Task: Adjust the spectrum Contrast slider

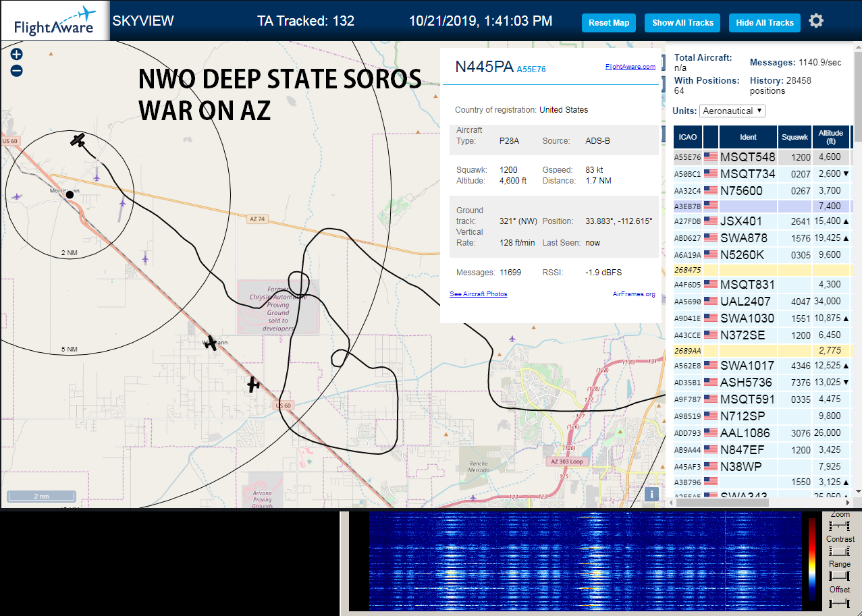Action: click(x=840, y=551)
